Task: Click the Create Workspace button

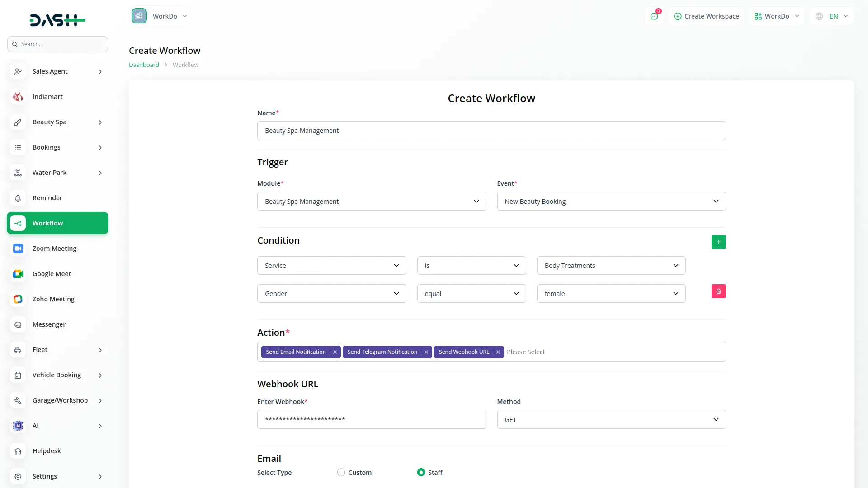Action: (706, 16)
